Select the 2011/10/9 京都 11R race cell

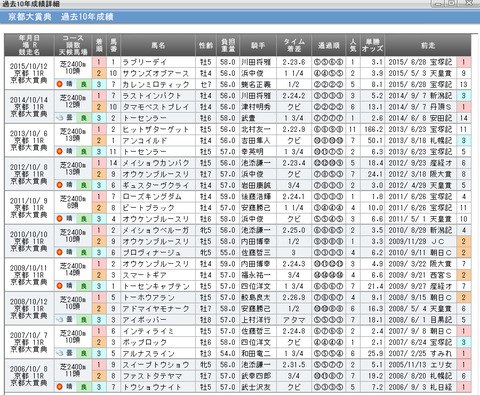pos(29,207)
